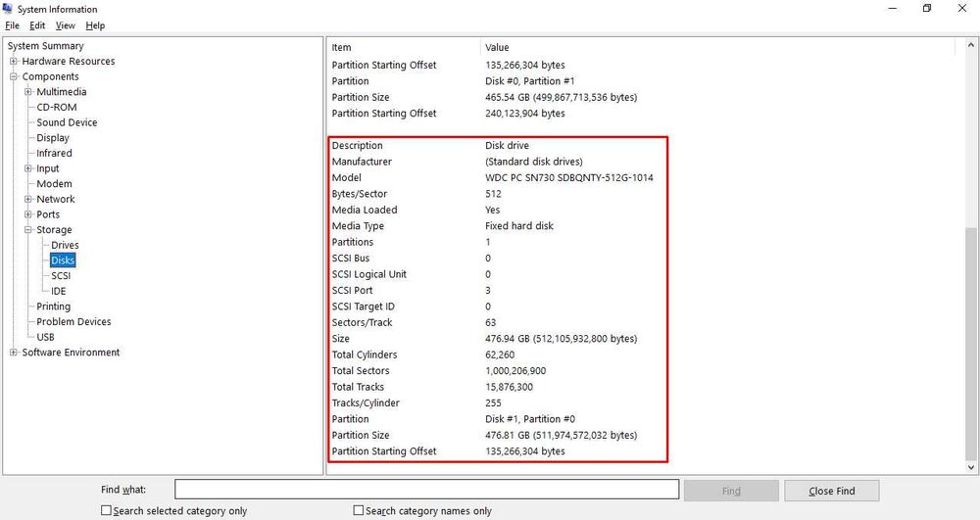Expand the Software Environment node

13,353
